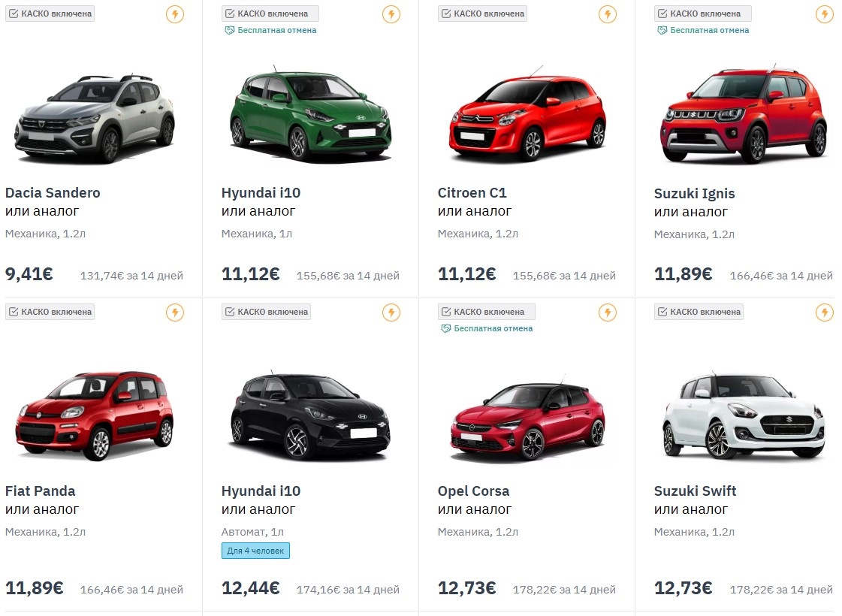Screen dimensions: 842x616
Task: Click the 9,41€ price on Dacia Sandero
Action: click(x=29, y=274)
